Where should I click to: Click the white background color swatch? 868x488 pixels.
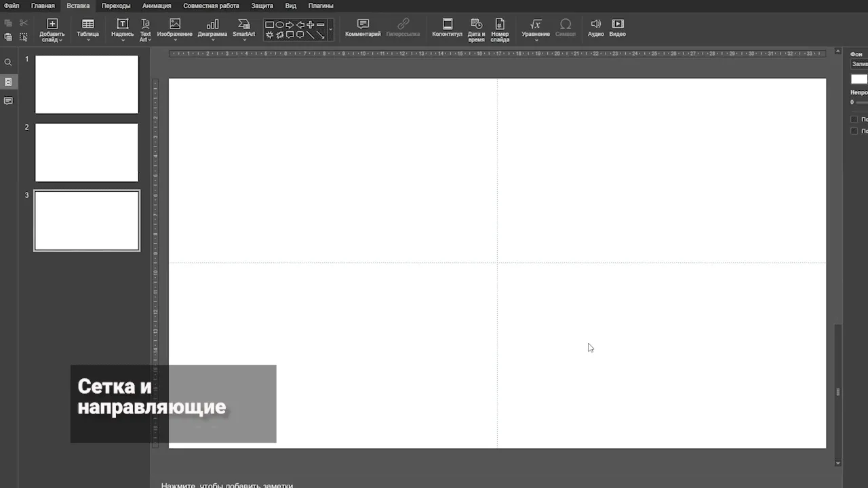(x=859, y=79)
